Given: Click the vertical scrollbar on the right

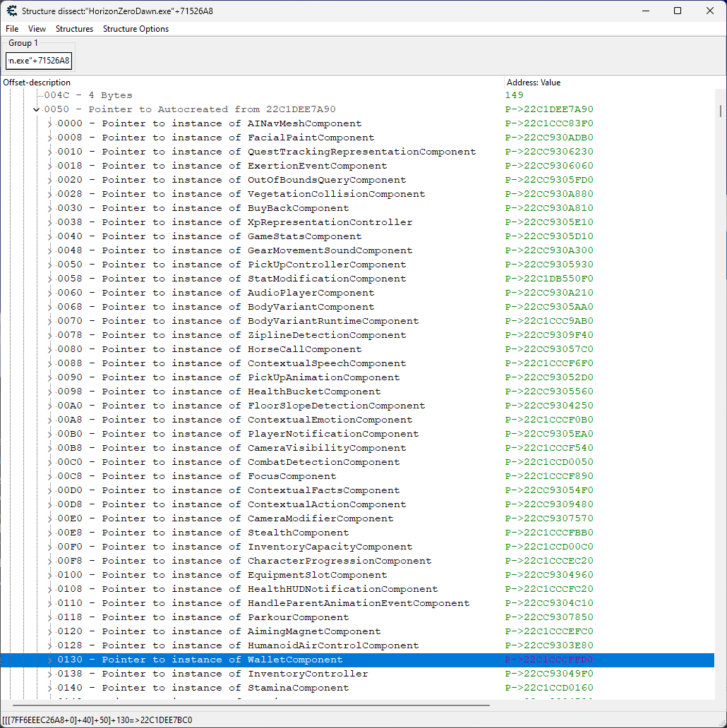Looking at the screenshot, I should tap(721, 113).
